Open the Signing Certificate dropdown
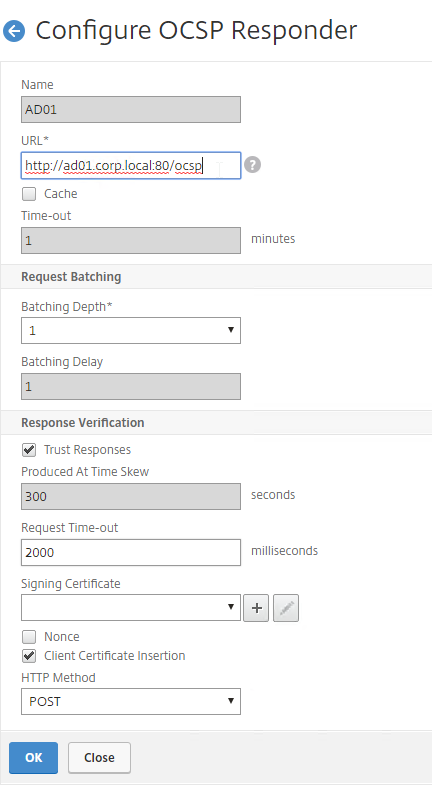Screen dimensions: 432x785 131,607
